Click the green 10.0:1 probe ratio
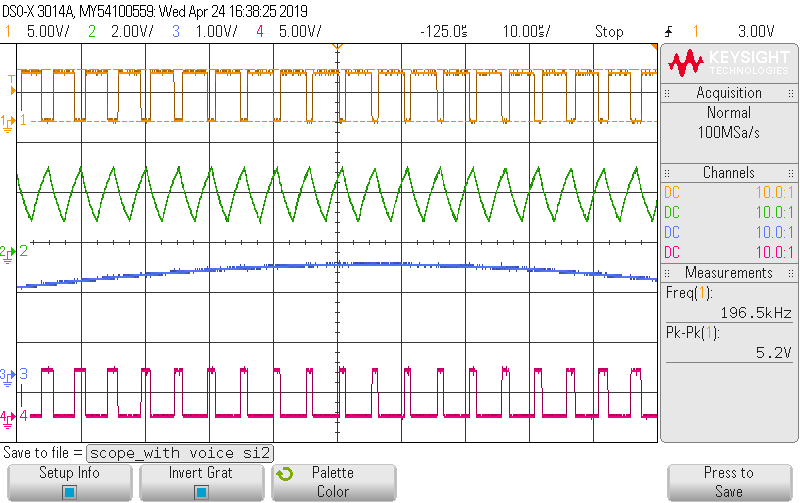This screenshot has width=800, height=503. coord(774,212)
